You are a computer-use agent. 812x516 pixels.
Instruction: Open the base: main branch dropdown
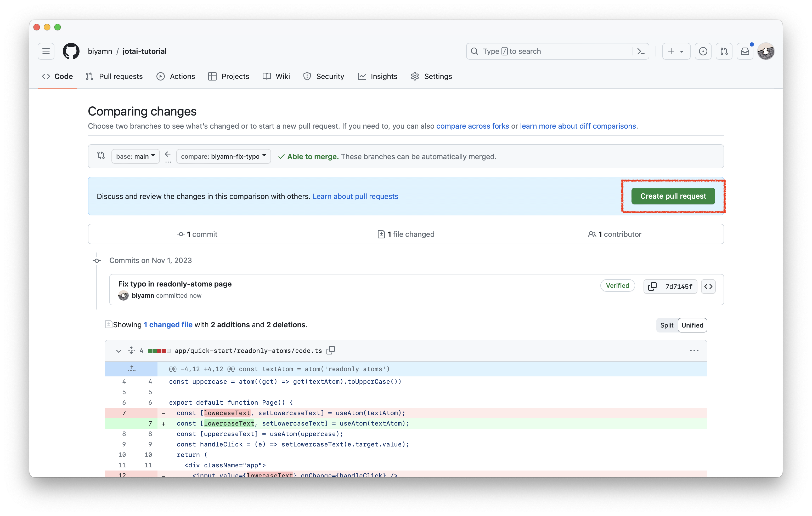pyautogui.click(x=136, y=156)
